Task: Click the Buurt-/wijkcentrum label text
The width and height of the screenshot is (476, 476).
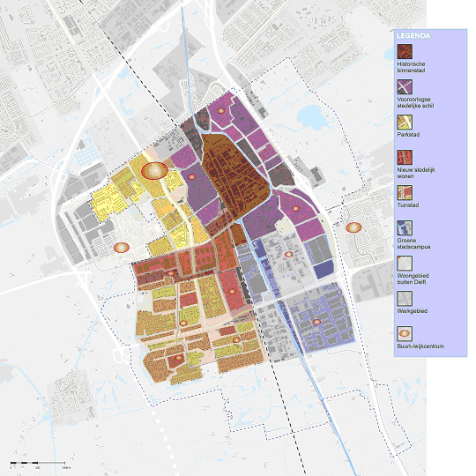Action: coord(420,346)
